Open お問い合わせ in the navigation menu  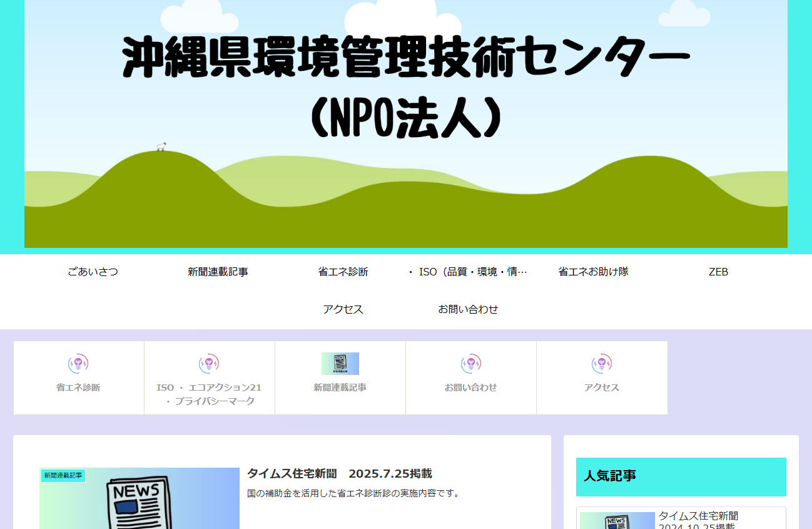pyautogui.click(x=468, y=309)
